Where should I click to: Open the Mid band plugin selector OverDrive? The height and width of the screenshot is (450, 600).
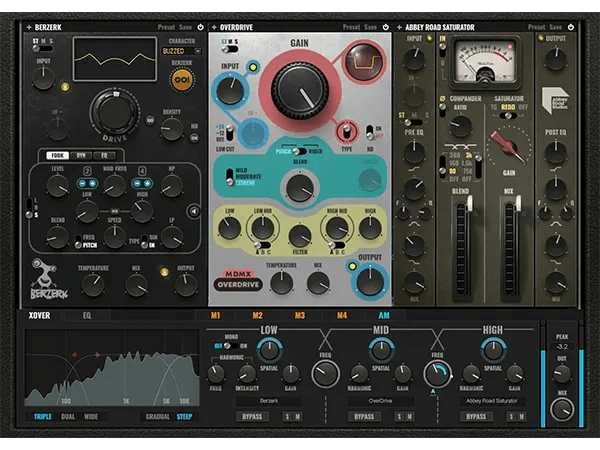[x=380, y=401]
